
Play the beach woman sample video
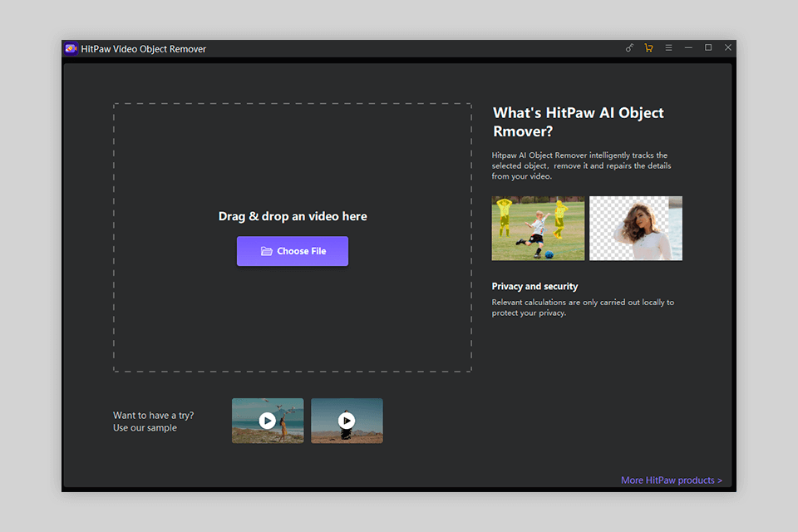268,421
